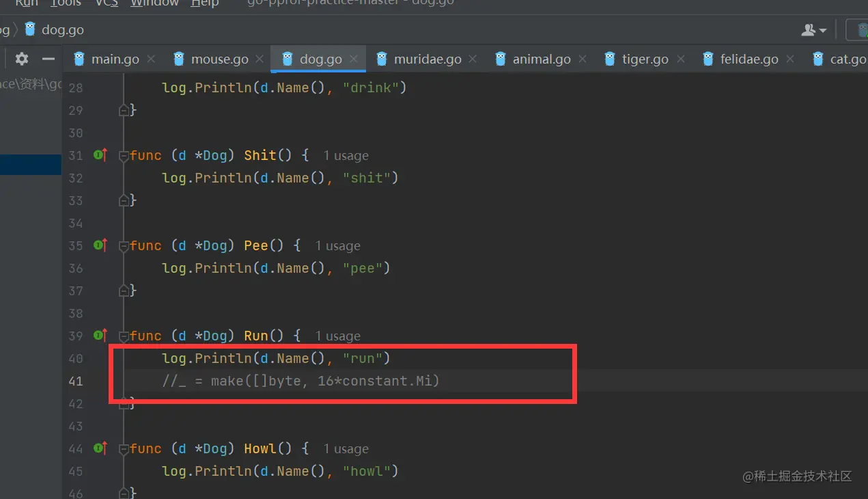Open the user account dropdown
The image size is (868, 499).
(x=813, y=30)
